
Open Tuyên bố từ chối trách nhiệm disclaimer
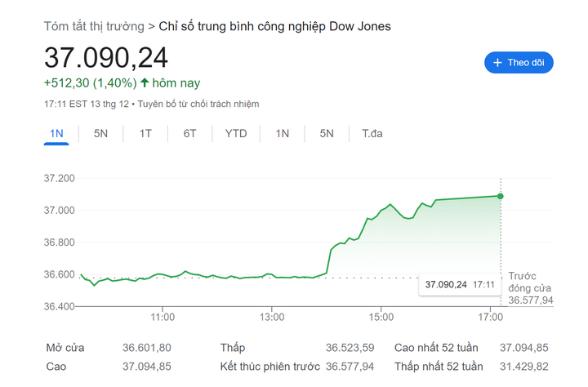click(198, 104)
